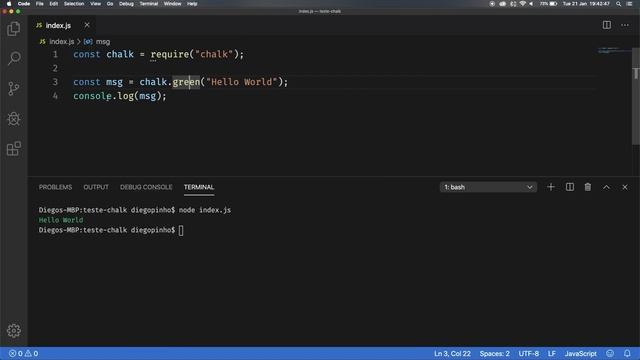Viewport: 640px width, 360px height.
Task: Switch to the DEBUG CONSOLE tab
Action: pyautogui.click(x=146, y=187)
